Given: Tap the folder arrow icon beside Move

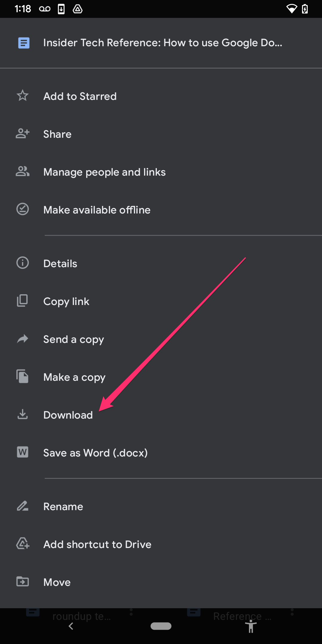Looking at the screenshot, I should pos(23,582).
